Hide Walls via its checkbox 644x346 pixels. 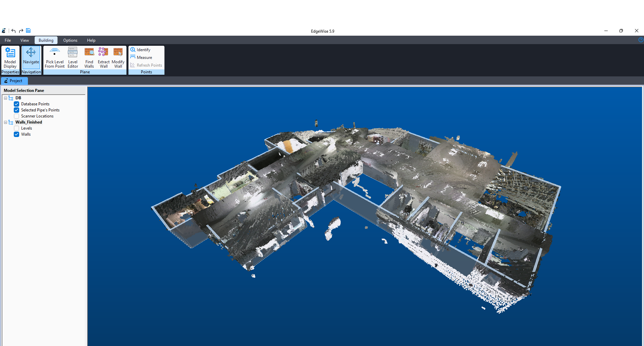coord(16,134)
